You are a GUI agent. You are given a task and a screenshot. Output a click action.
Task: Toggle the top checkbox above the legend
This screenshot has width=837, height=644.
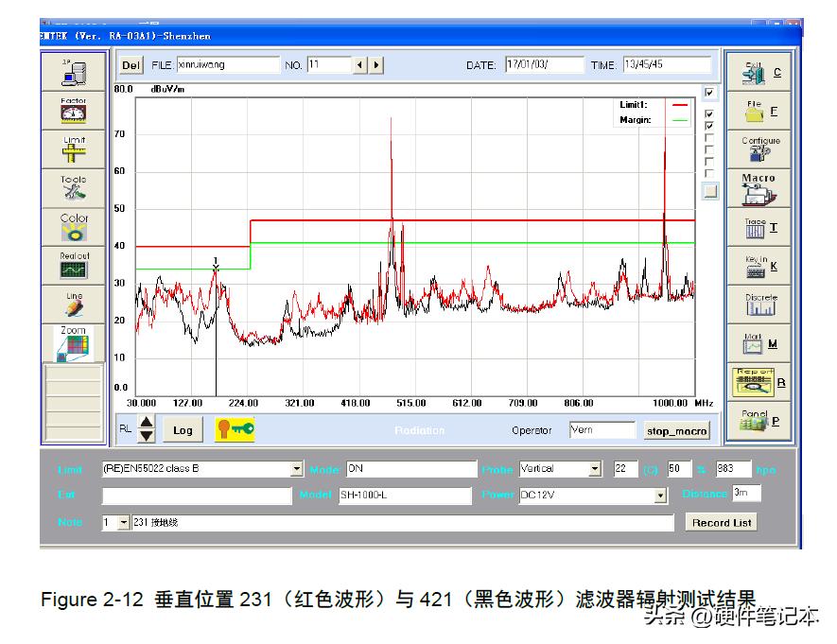tap(709, 93)
